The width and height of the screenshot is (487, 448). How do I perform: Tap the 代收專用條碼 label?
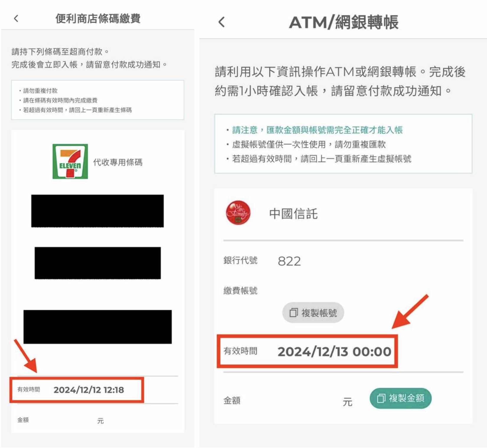(x=118, y=162)
